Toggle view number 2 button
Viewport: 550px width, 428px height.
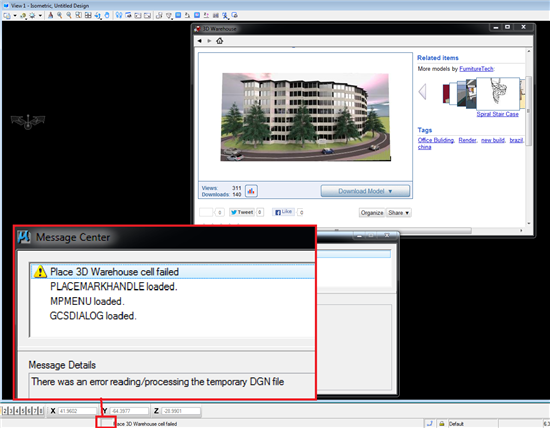[x=5, y=411]
